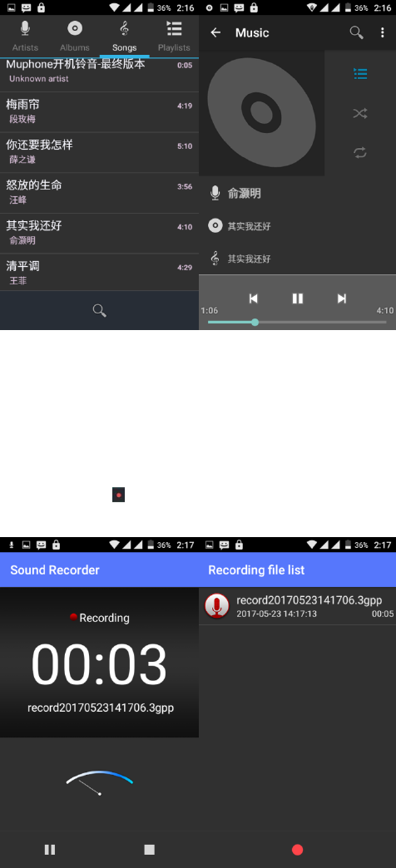Toggle repeat playback mode

360,153
